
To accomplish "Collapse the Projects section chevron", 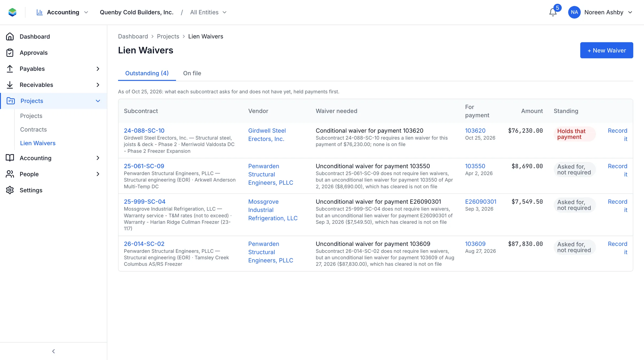I will click(98, 101).
